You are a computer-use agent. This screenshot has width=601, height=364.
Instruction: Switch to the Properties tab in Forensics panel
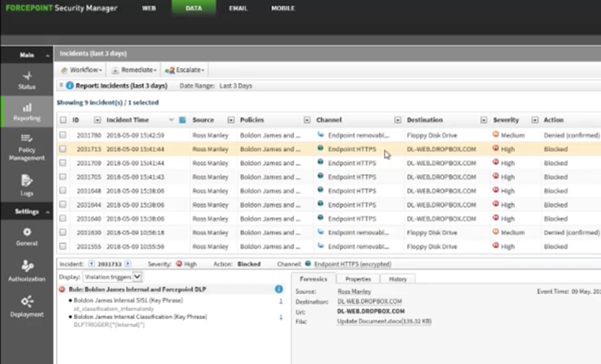pyautogui.click(x=357, y=279)
